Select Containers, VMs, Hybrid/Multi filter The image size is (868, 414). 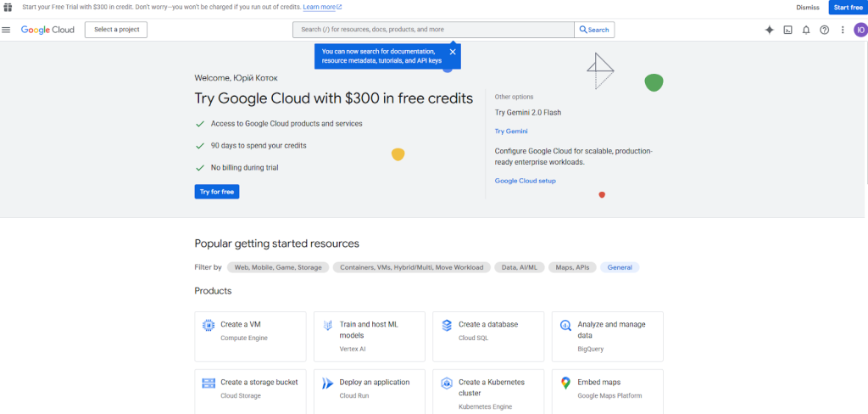[411, 267]
